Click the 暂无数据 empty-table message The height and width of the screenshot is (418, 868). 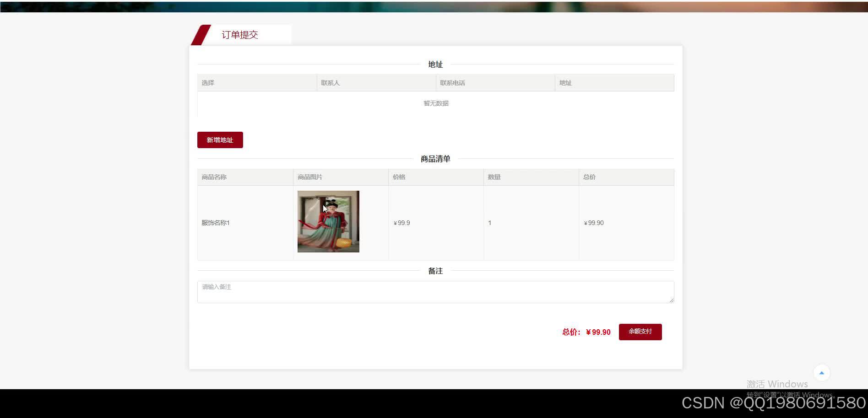click(436, 103)
